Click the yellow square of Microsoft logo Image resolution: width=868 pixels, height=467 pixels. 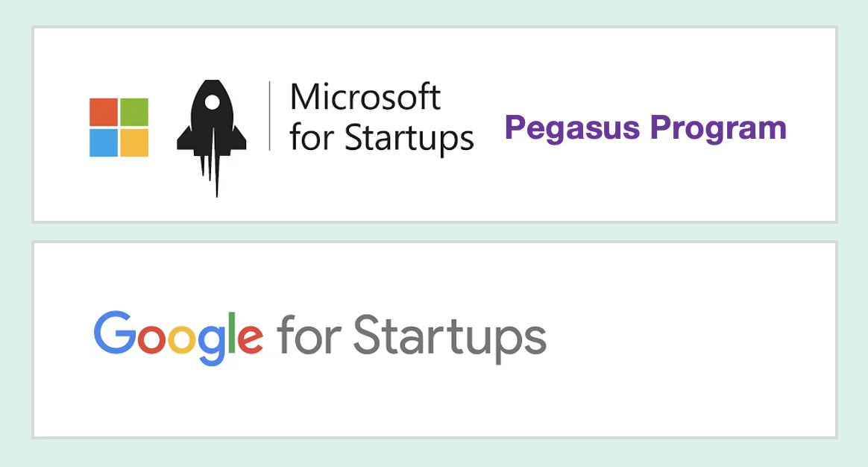pyautogui.click(x=134, y=142)
